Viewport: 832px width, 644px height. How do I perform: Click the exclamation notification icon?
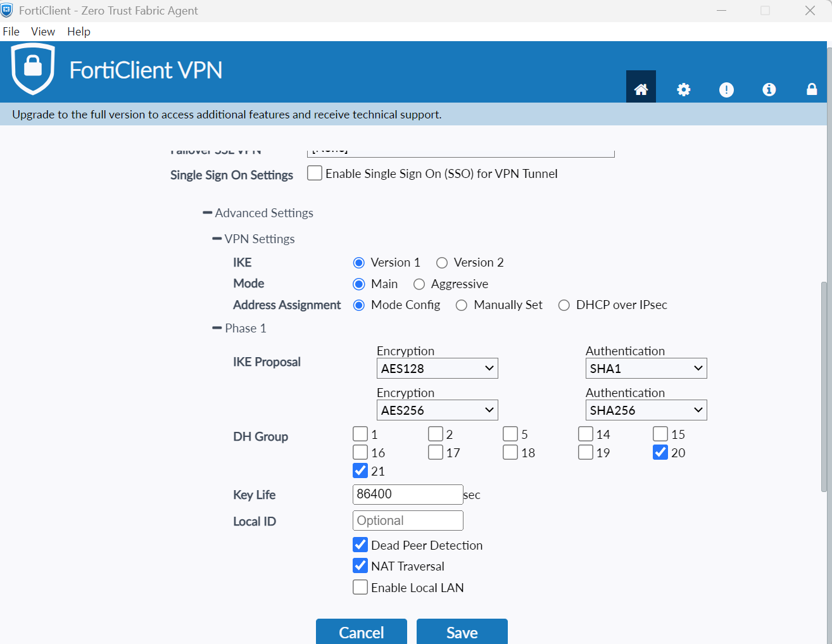726,89
